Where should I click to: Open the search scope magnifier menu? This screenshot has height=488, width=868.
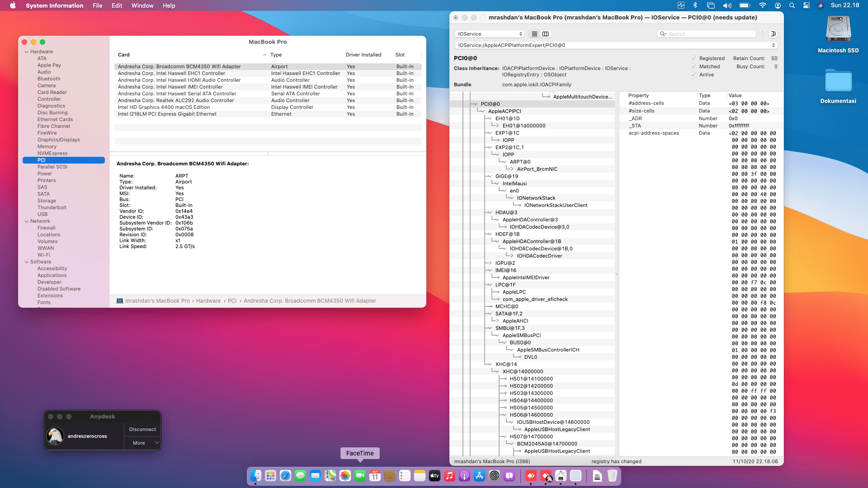[663, 34]
